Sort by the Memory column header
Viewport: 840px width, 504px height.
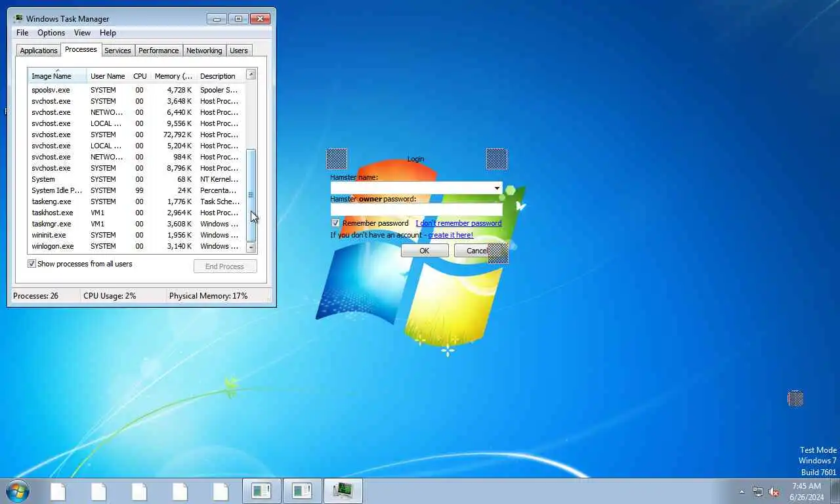point(173,76)
